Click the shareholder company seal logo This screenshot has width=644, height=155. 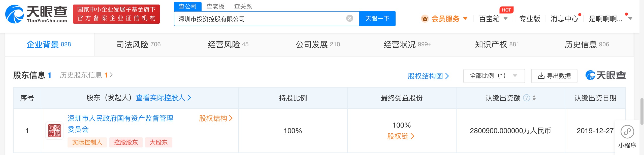coord(54,131)
